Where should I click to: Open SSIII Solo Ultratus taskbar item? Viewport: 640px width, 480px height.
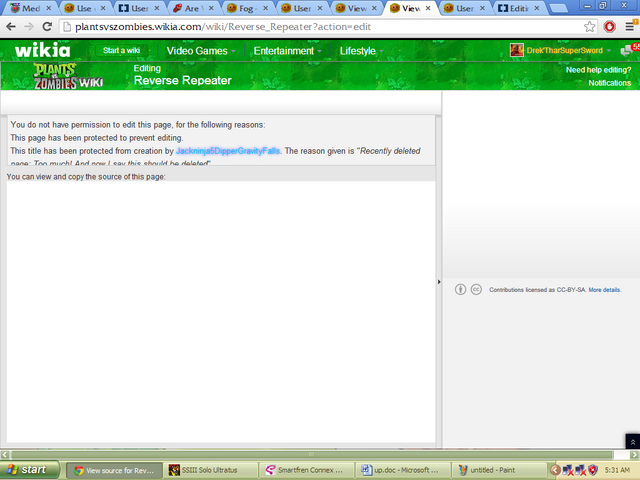coord(211,470)
